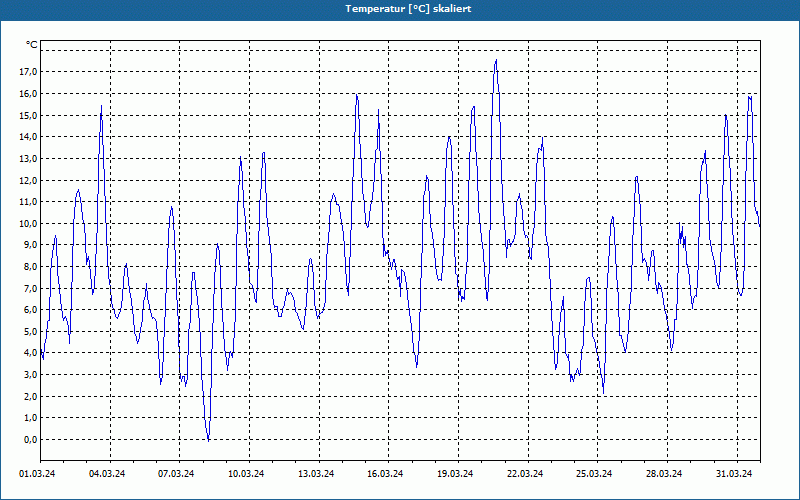Click the 25.03.24 date label

click(594, 474)
